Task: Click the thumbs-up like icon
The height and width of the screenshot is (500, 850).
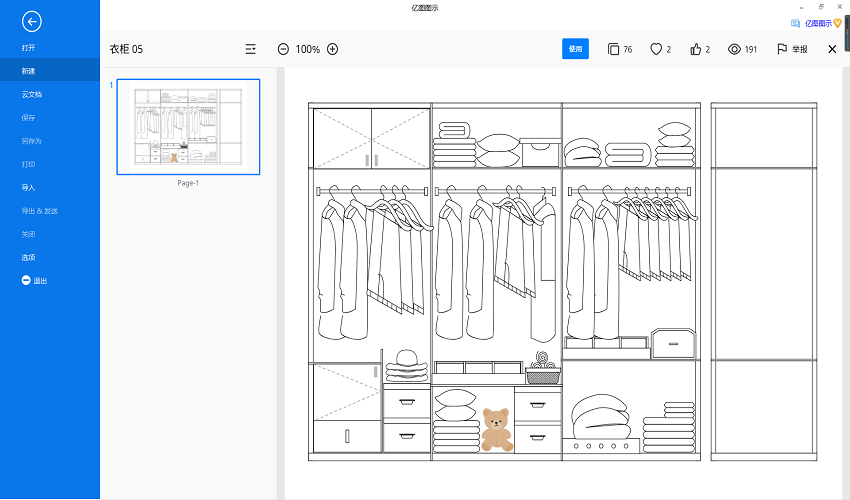Action: click(x=695, y=49)
